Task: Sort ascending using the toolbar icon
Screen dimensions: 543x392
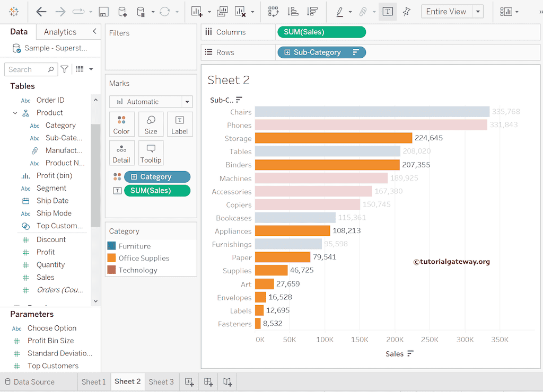Action: tap(292, 12)
